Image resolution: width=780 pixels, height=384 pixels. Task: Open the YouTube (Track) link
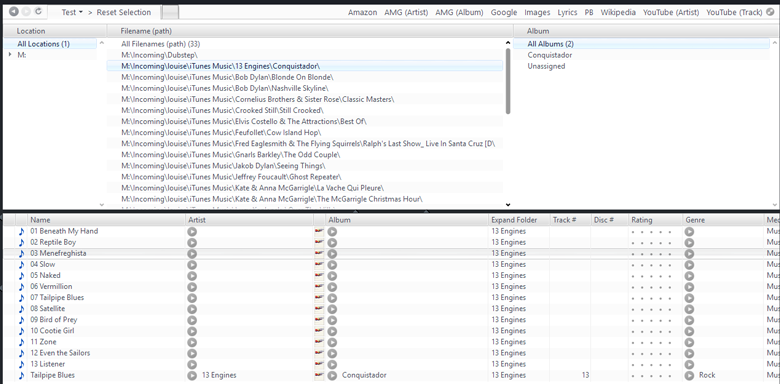(x=734, y=12)
